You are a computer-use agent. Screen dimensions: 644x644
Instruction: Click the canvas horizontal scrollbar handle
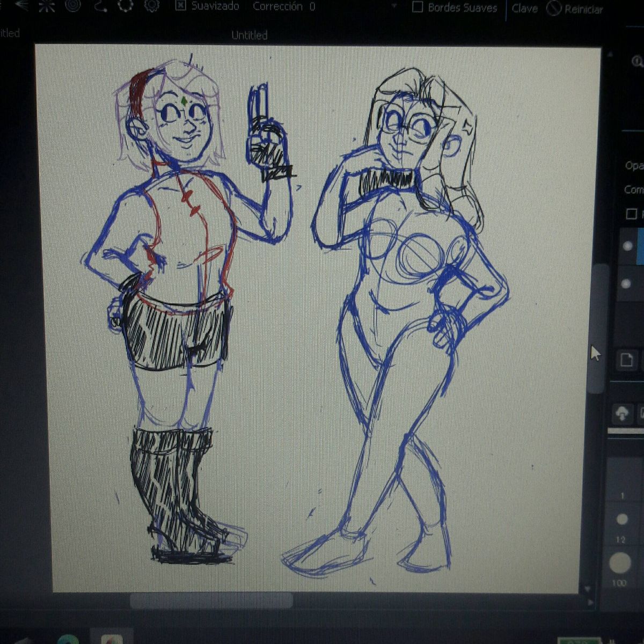coord(211,600)
